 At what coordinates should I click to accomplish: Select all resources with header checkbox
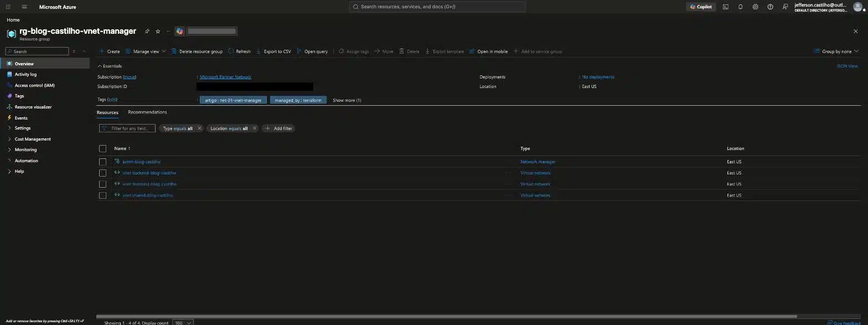tap(102, 148)
